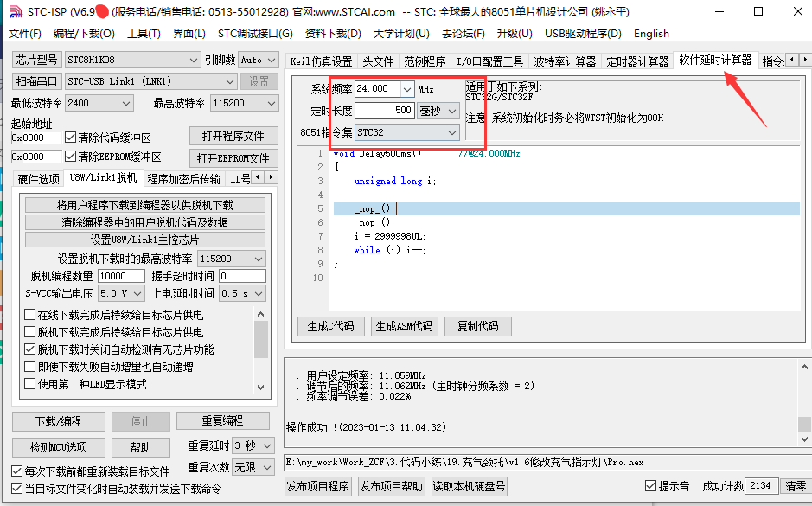Image resolution: width=812 pixels, height=506 pixels.
Task: Enable 使用第二种LED显示模式 option
Action: (x=30, y=384)
